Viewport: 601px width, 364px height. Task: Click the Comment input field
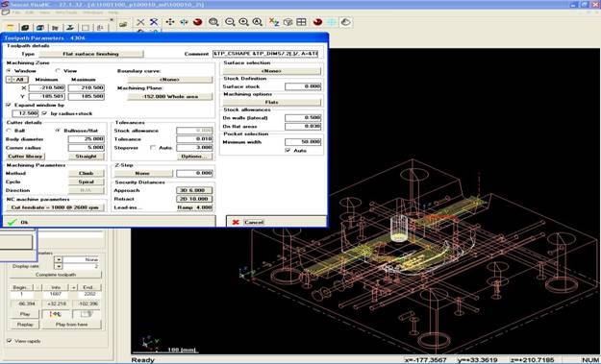click(265, 54)
